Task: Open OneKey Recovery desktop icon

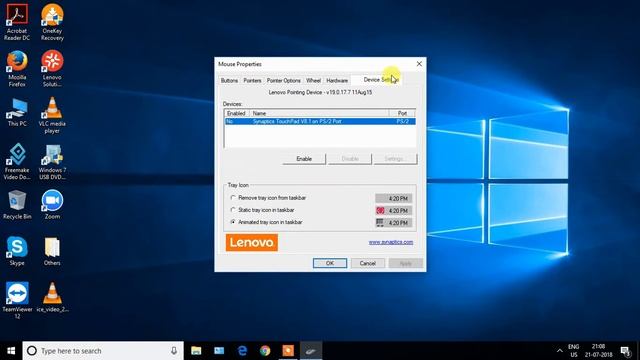Action: tap(52, 22)
